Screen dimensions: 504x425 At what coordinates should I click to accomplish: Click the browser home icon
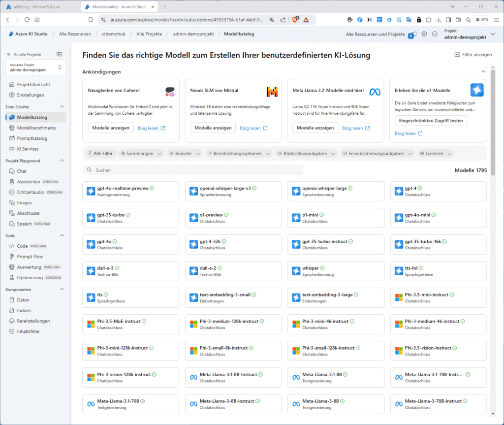click(37, 20)
